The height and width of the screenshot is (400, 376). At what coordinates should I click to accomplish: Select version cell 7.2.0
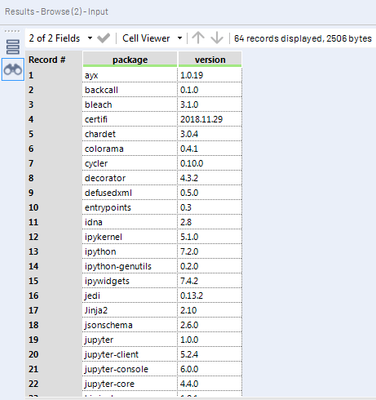[x=210, y=251]
